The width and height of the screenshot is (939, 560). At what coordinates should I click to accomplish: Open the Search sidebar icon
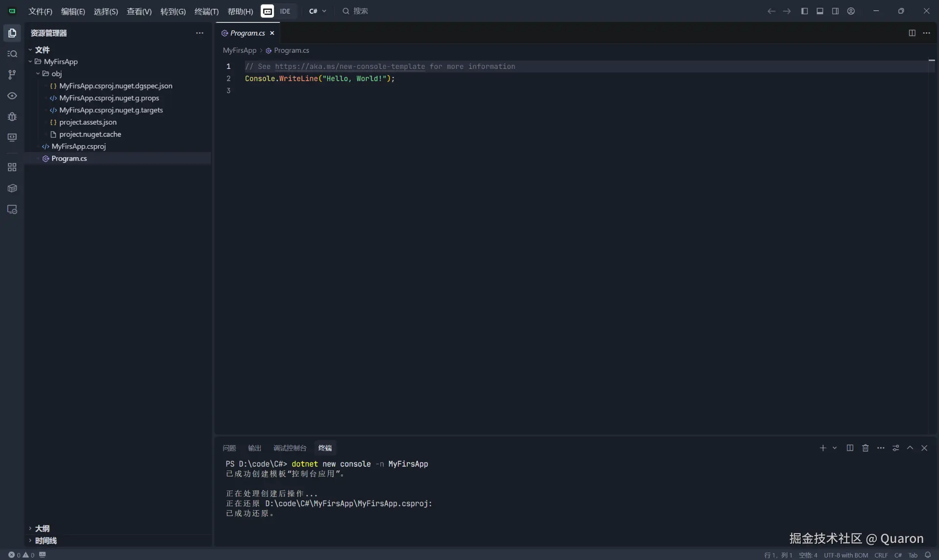tap(12, 54)
